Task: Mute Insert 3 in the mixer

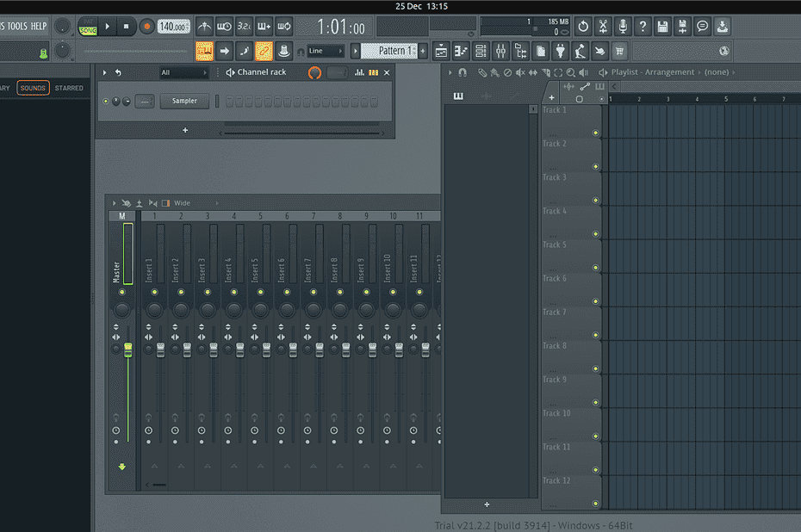Action: (x=208, y=292)
